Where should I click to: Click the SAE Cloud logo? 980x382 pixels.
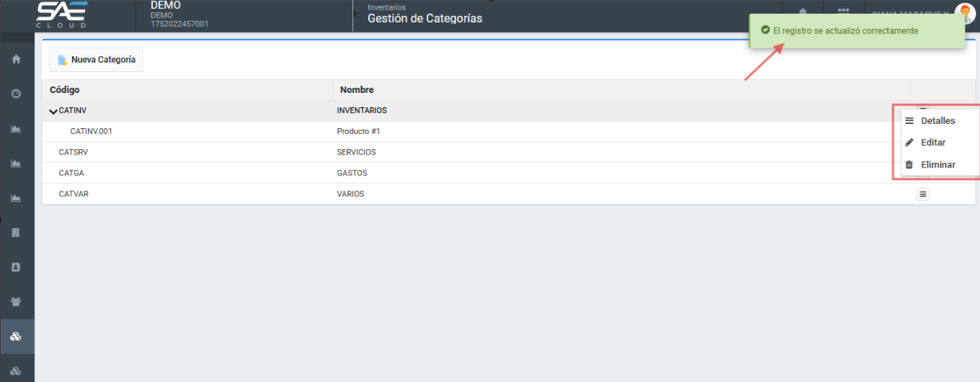coord(62,15)
